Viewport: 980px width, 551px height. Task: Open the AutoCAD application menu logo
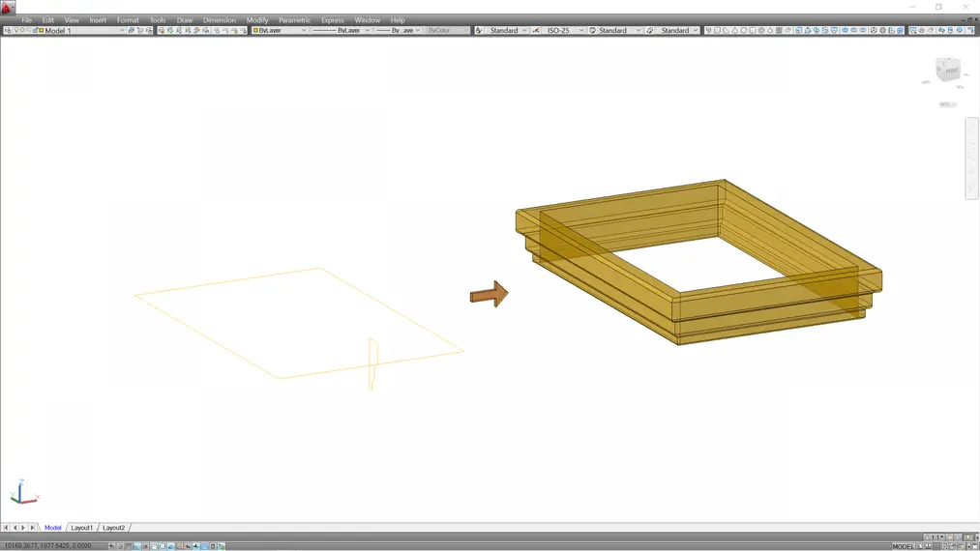tap(8, 8)
